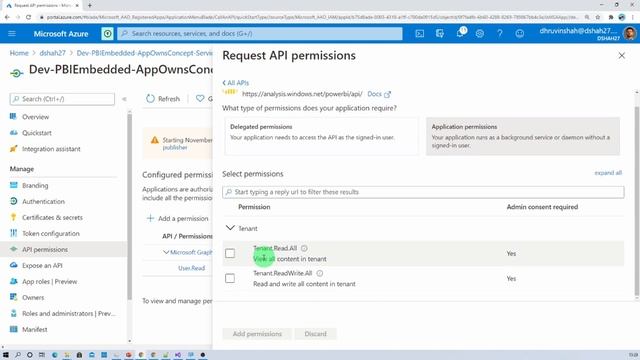Screen dimensions: 640x360
Task: Check the Tenant.ReadWrite.All checkbox
Action: point(230,278)
